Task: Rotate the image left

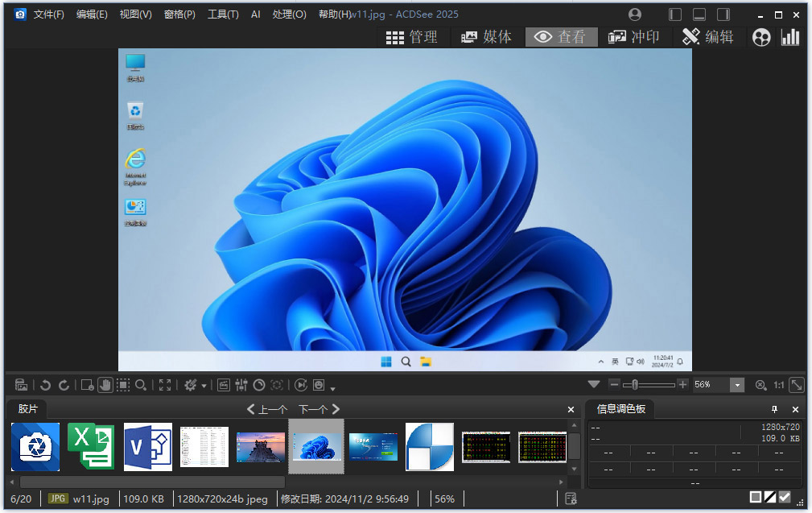Action: (46, 385)
